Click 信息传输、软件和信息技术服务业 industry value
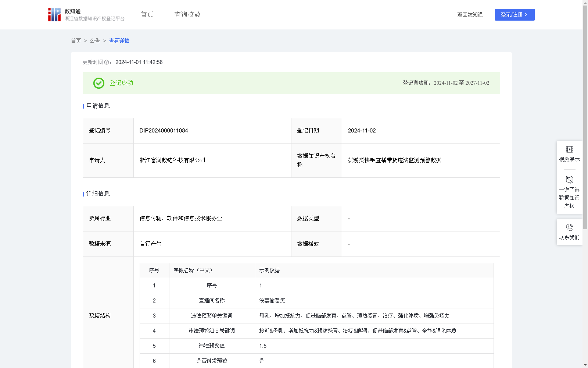 pos(181,219)
